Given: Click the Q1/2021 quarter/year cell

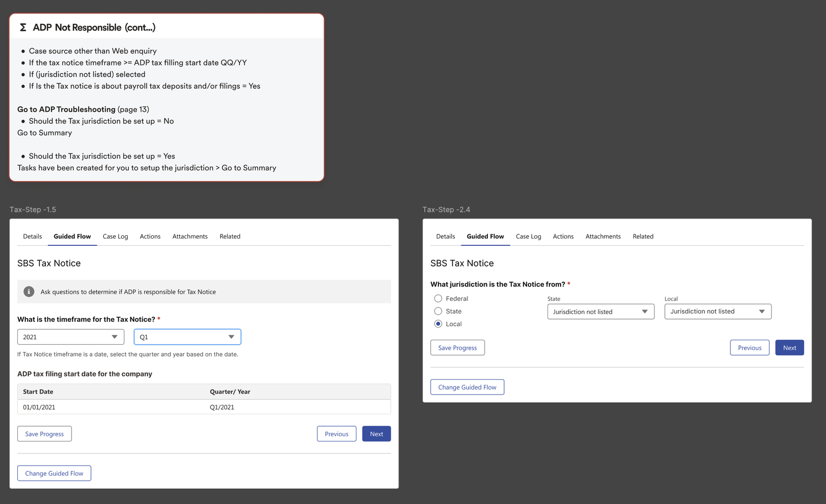Looking at the screenshot, I should [x=222, y=407].
